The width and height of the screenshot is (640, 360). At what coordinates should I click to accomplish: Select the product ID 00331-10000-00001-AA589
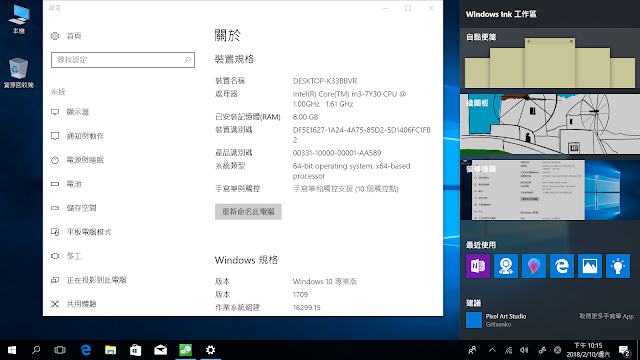(x=337, y=153)
